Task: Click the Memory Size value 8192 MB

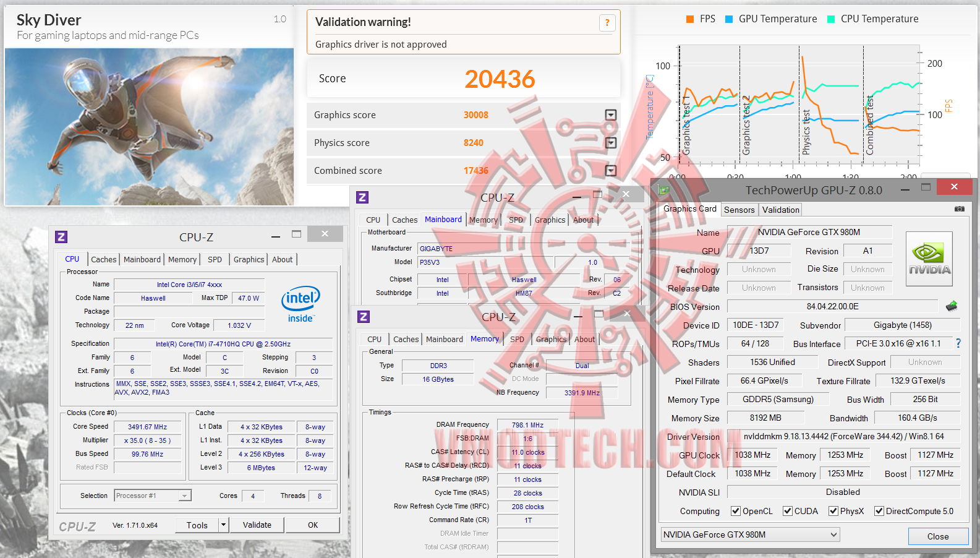Action: (x=765, y=418)
